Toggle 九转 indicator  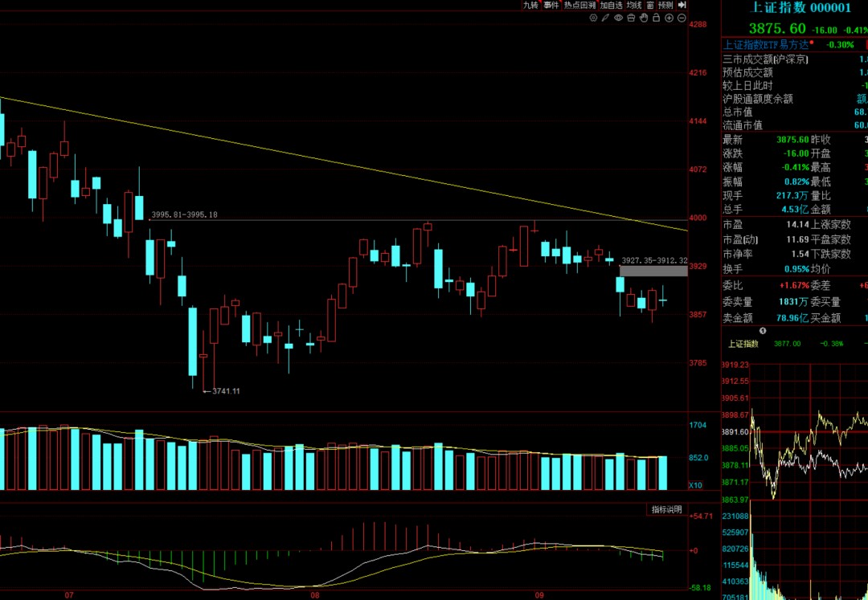pyautogui.click(x=531, y=5)
